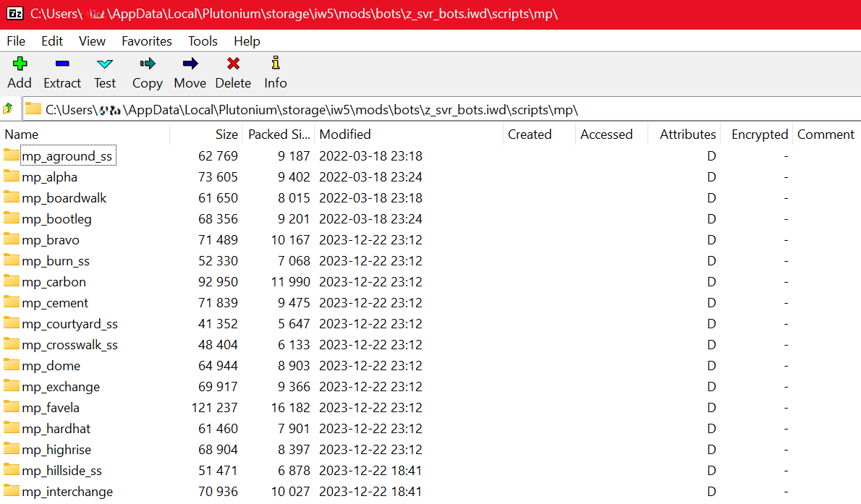
Task: Click the mp_crosswalk_ss folder icon
Action: point(12,343)
